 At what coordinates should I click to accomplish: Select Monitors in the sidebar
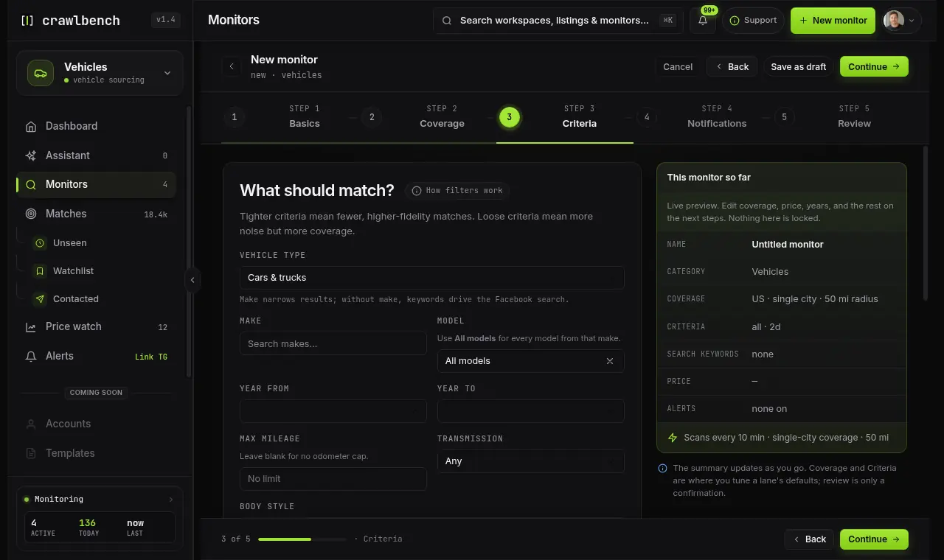coord(96,184)
